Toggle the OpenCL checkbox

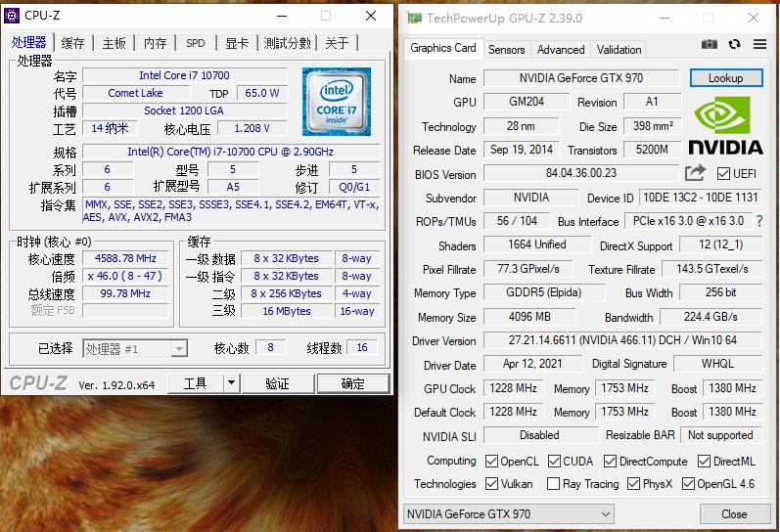tap(491, 462)
